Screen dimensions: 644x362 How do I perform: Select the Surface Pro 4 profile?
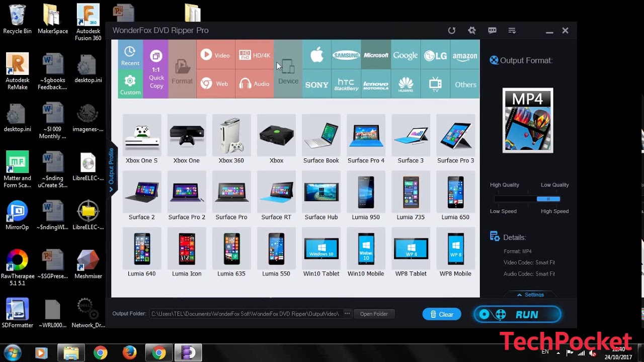pos(366,139)
